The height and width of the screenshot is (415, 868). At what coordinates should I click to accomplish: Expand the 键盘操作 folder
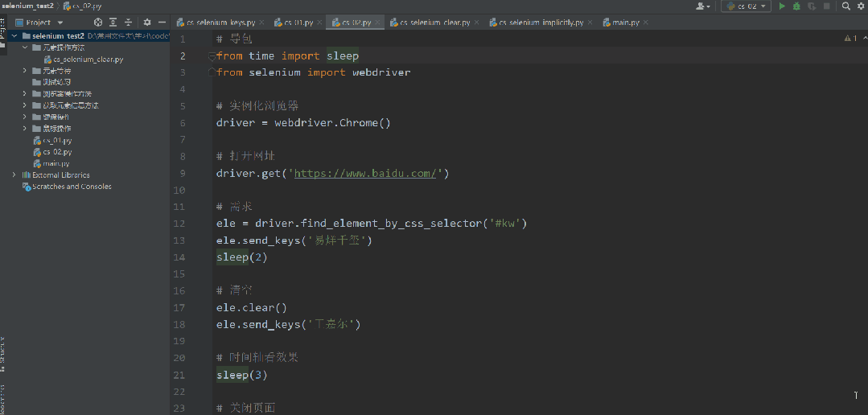tap(25, 117)
